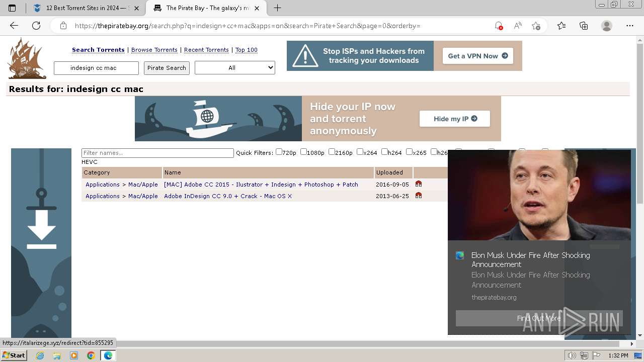644x362 pixels.
Task: View site information lock icon
Action: (x=63, y=26)
